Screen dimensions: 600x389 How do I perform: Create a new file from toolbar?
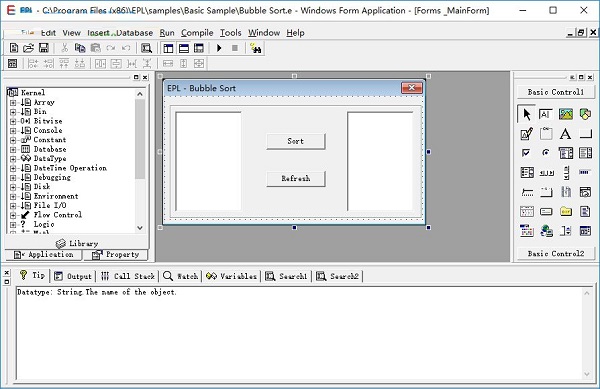(14, 48)
